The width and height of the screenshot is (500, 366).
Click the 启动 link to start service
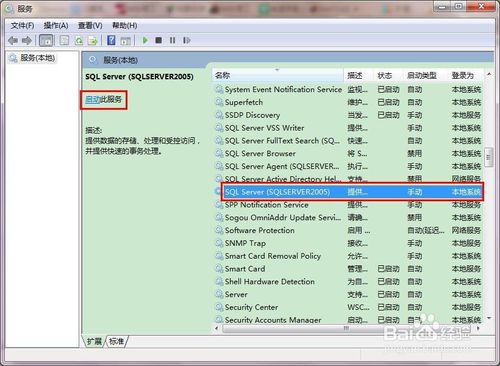[93, 99]
